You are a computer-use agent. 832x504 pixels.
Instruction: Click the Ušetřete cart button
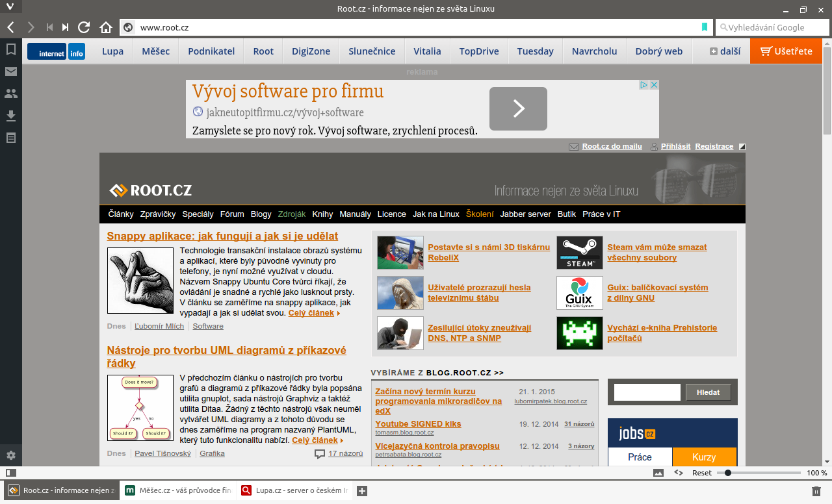786,51
